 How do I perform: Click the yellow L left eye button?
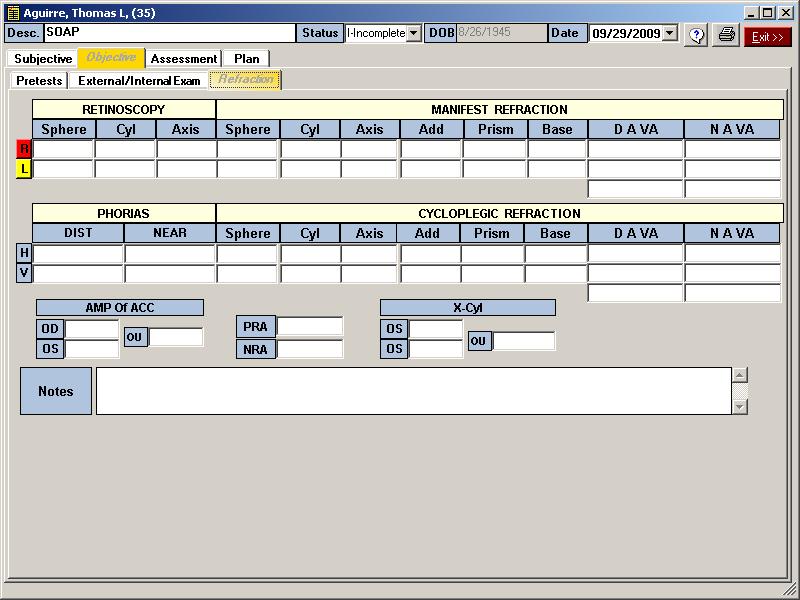click(25, 169)
